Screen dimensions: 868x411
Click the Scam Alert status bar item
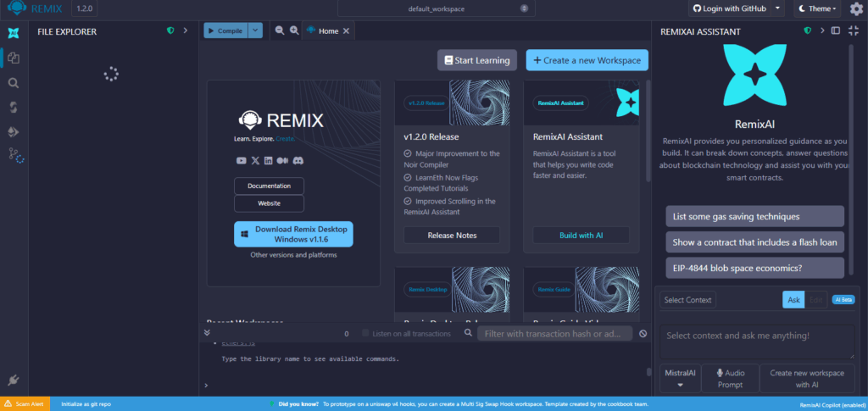[x=25, y=404]
